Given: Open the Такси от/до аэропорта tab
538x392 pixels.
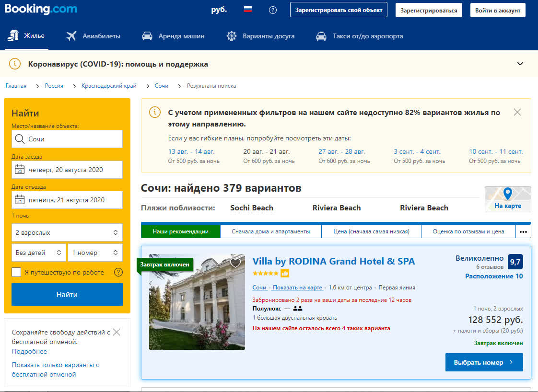Looking at the screenshot, I should pyautogui.click(x=359, y=36).
